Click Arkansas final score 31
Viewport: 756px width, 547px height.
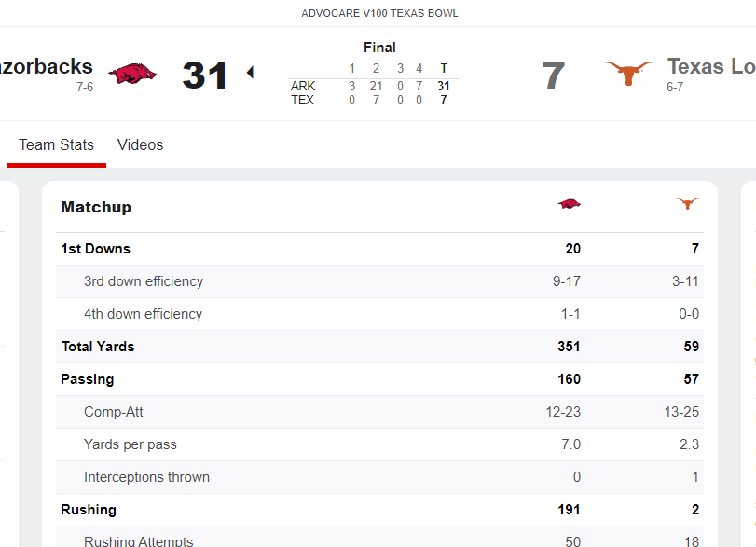(x=204, y=75)
